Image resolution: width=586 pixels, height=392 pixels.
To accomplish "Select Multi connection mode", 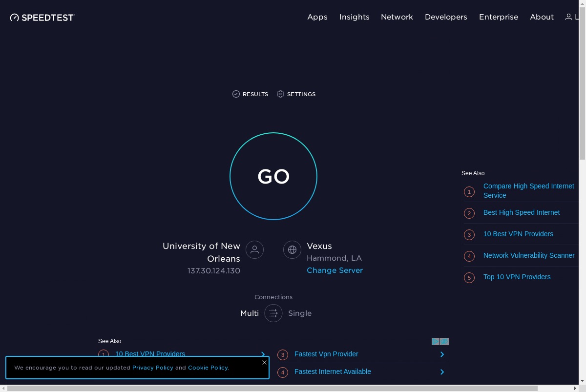I will 250,313.
